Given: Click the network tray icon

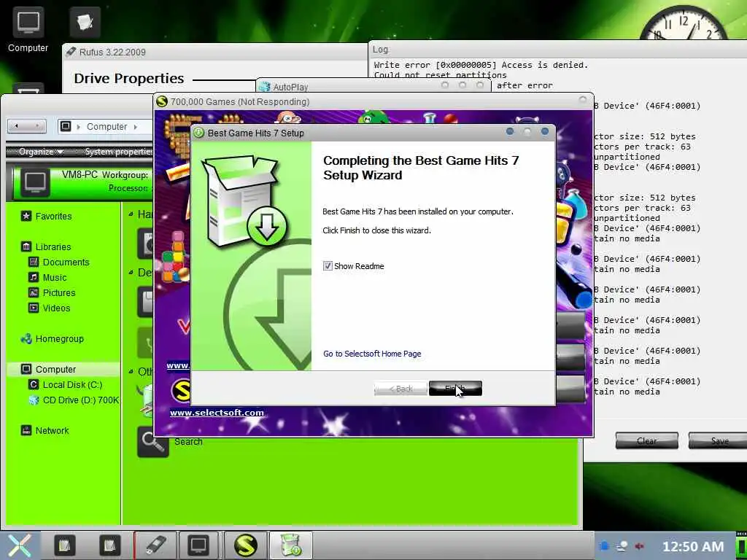Looking at the screenshot, I should coord(622,546).
